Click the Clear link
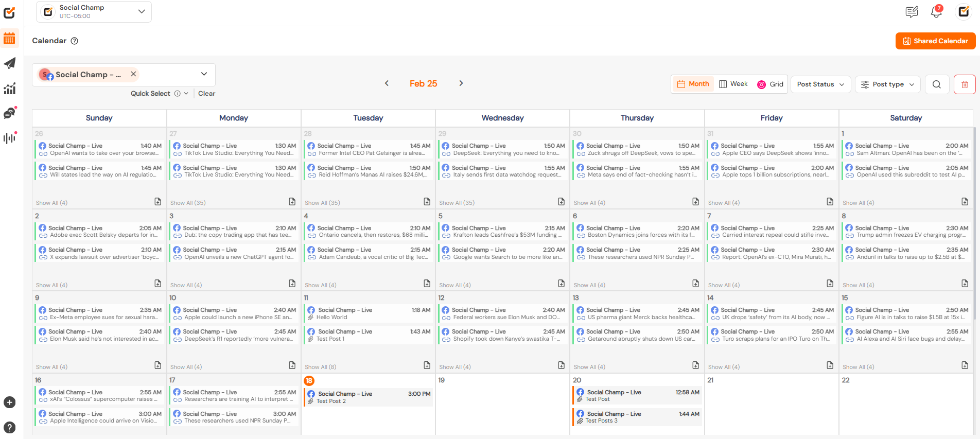This screenshot has width=980, height=439. click(206, 94)
